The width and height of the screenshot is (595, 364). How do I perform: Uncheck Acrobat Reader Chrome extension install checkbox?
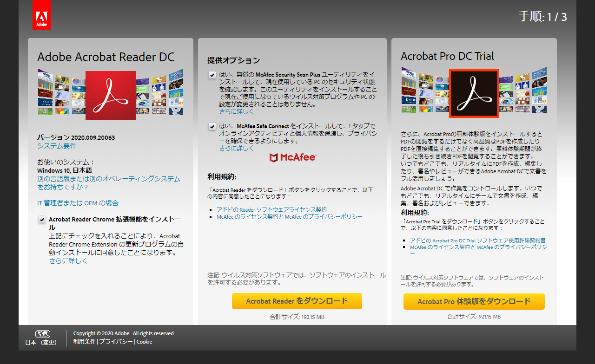(42, 220)
